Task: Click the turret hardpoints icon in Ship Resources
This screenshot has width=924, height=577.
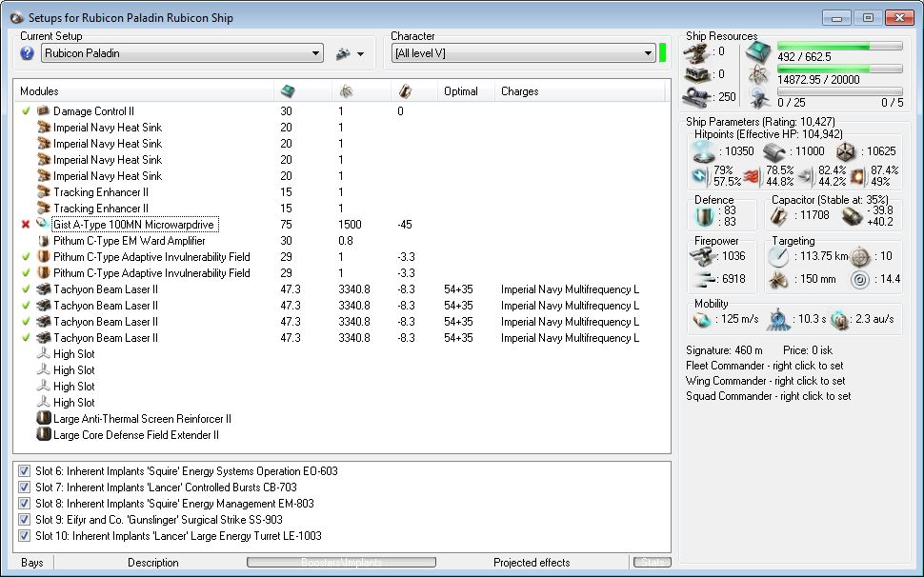Action: click(x=696, y=52)
